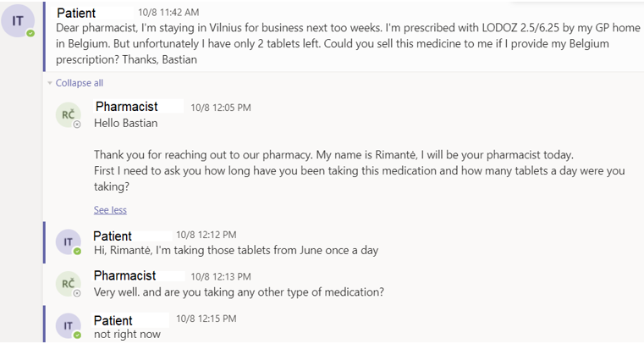This screenshot has width=644, height=344.
Task: Open the Patient name on the 11:42 AM message
Action: tap(76, 14)
